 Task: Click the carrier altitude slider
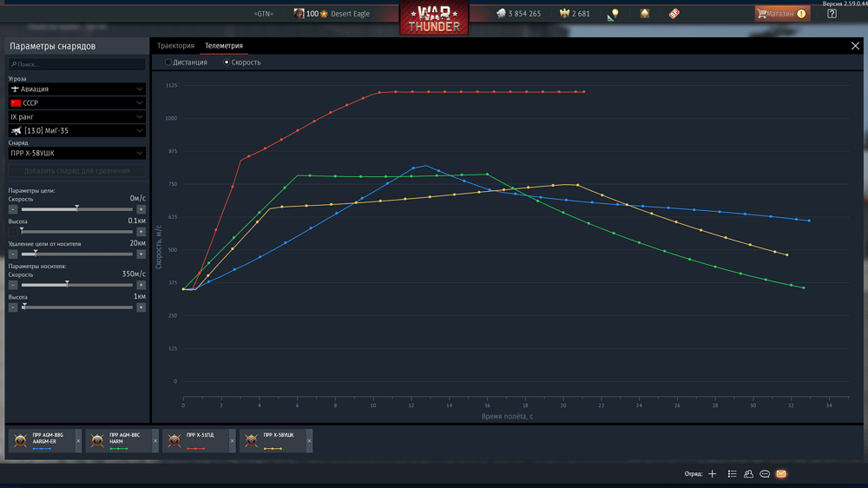click(x=77, y=307)
